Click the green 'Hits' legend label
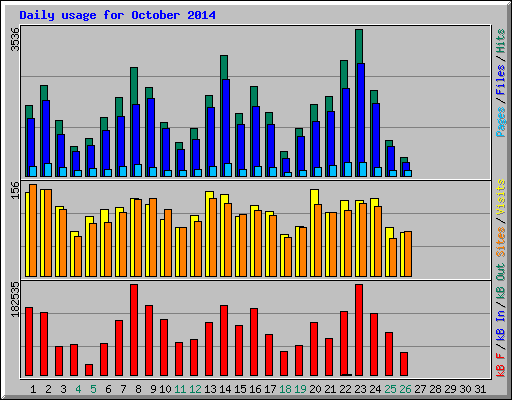 (501, 41)
